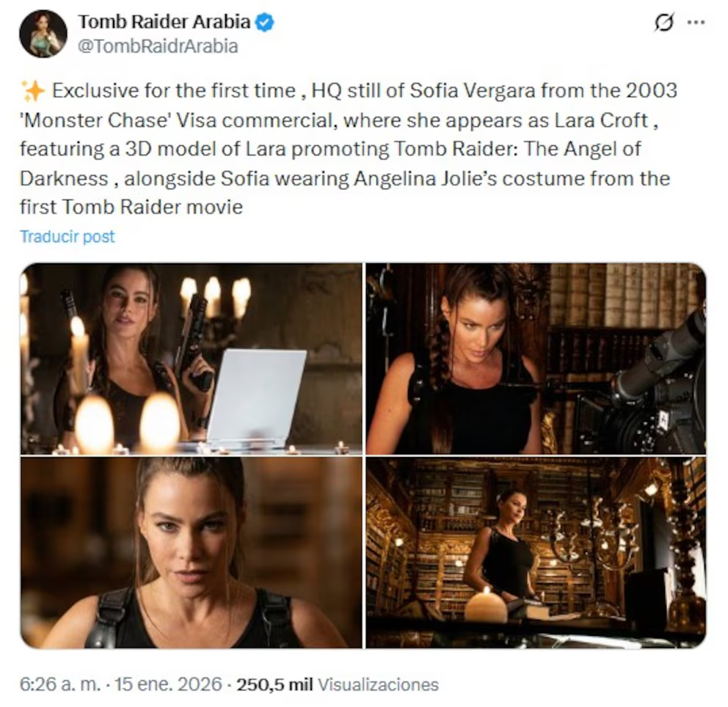Open the three-dot more options menu
This screenshot has width=728, height=707.
tap(696, 22)
